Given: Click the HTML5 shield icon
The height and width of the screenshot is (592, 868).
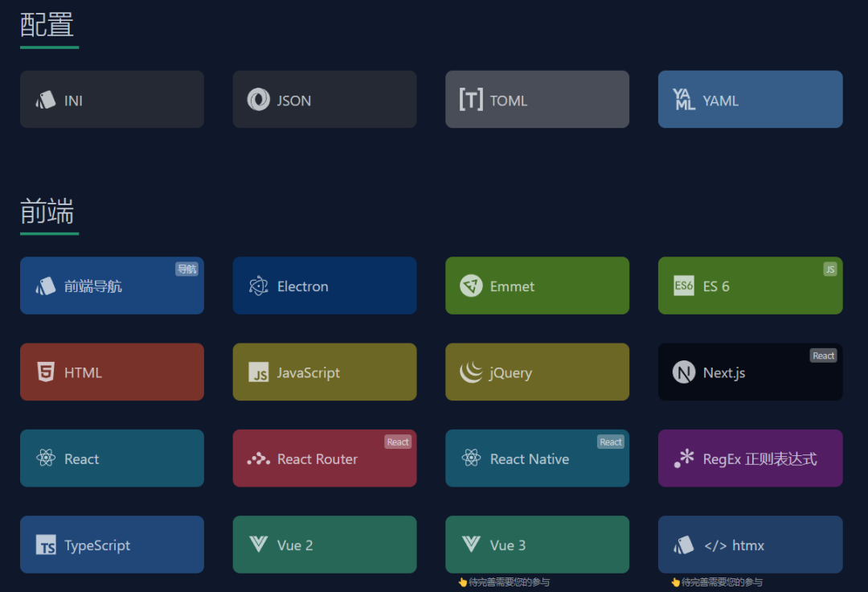Looking at the screenshot, I should 46,372.
